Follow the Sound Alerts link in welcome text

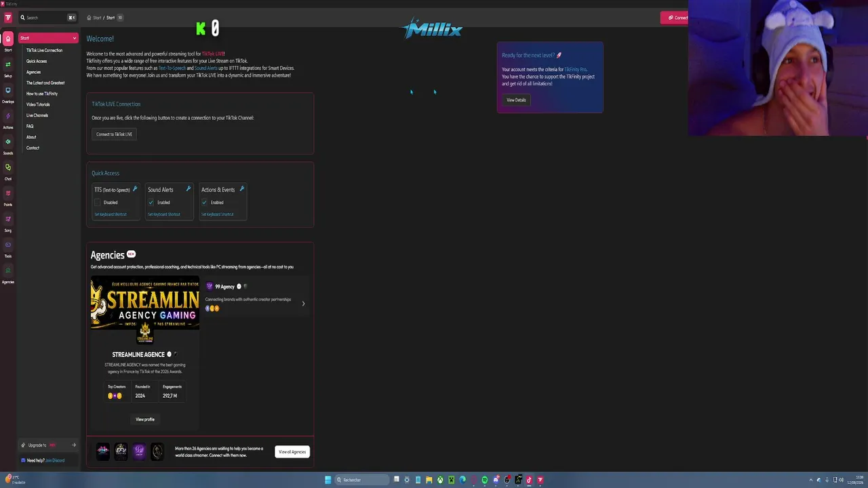tap(206, 68)
